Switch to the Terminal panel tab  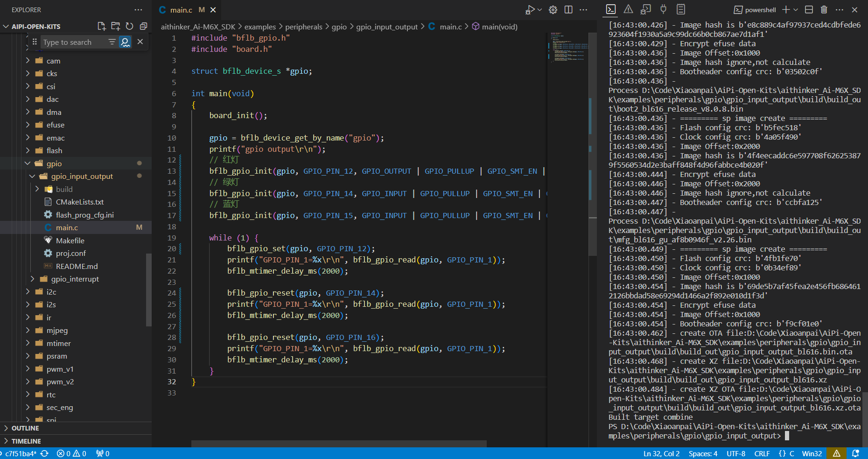click(x=611, y=9)
